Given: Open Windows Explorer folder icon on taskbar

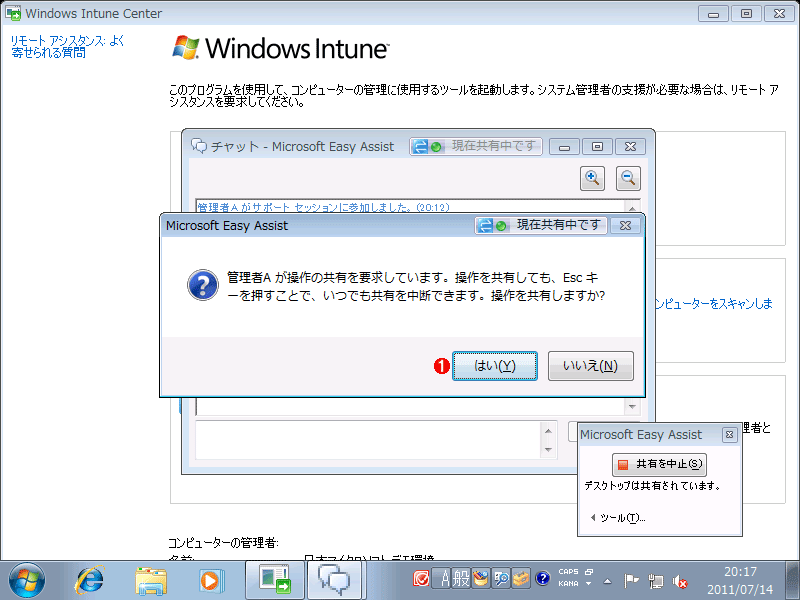Looking at the screenshot, I should pos(151,581).
